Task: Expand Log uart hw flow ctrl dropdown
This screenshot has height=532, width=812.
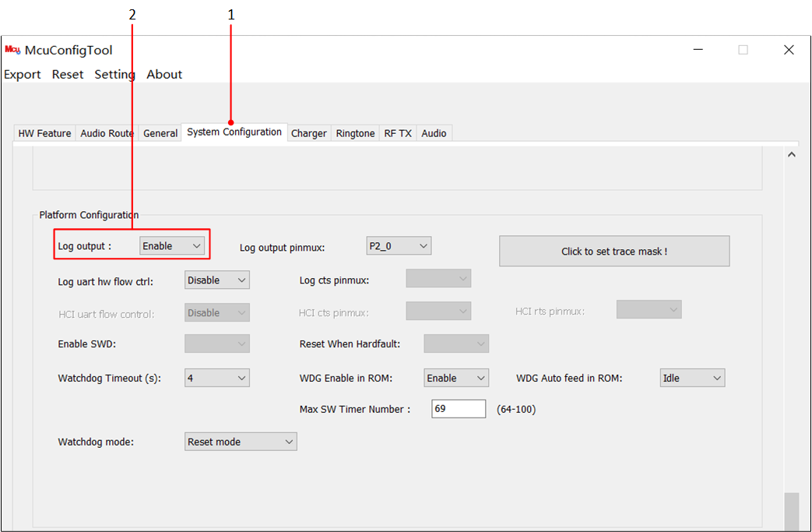Action: point(217,280)
